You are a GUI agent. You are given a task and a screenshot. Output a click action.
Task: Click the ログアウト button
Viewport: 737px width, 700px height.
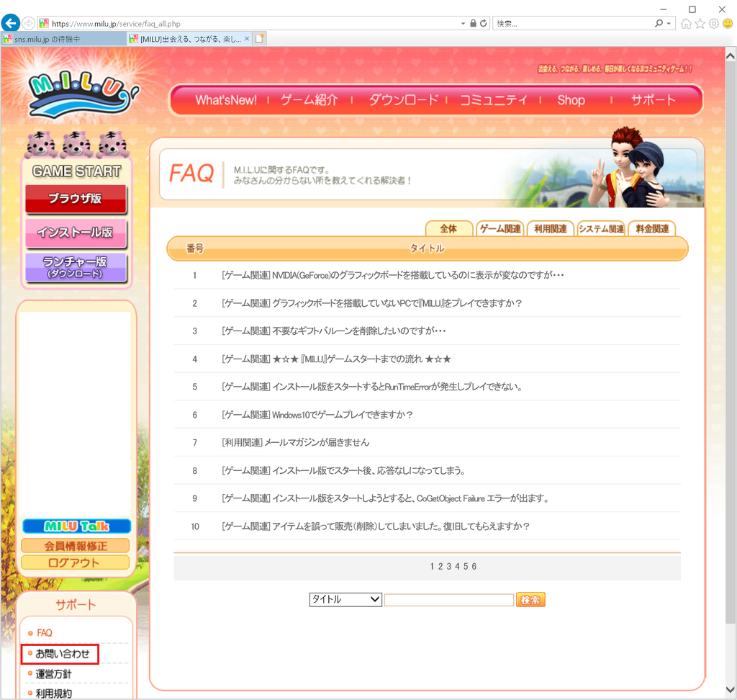point(75,562)
